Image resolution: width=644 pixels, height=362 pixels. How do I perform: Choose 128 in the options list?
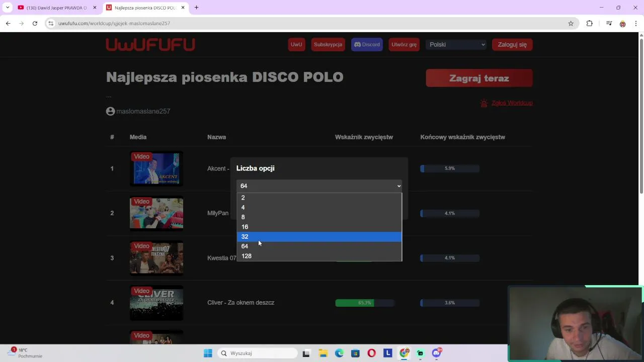pyautogui.click(x=319, y=256)
